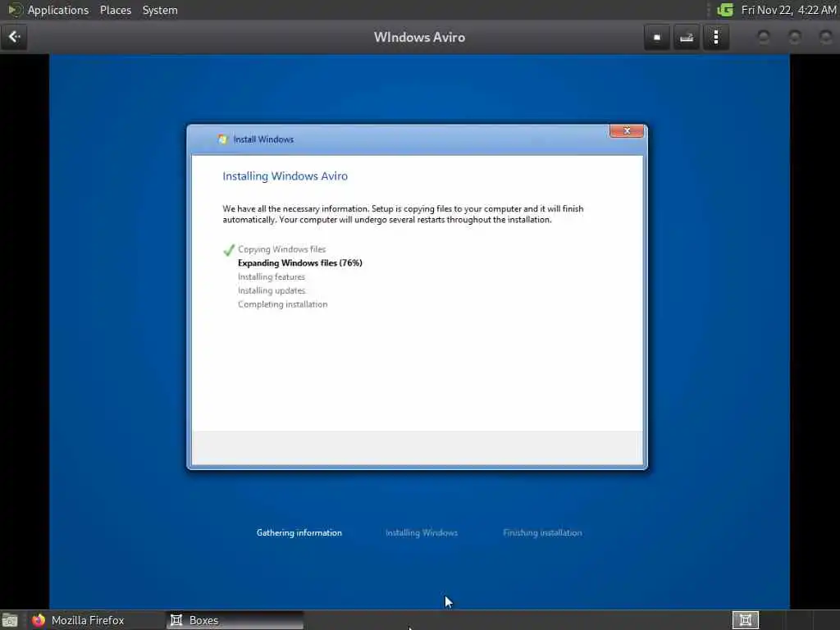Click the 'WIndows Aviro' window title
The width and height of the screenshot is (840, 630).
tap(419, 38)
